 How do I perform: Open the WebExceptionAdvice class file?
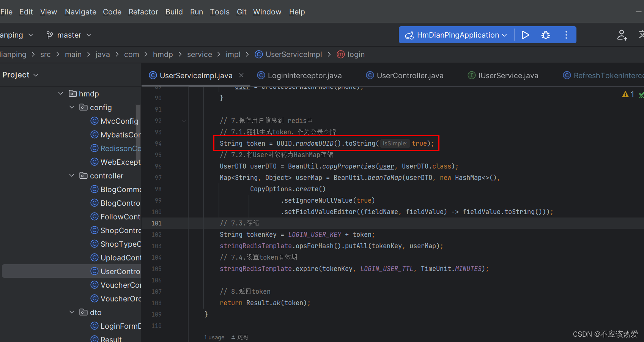116,162
